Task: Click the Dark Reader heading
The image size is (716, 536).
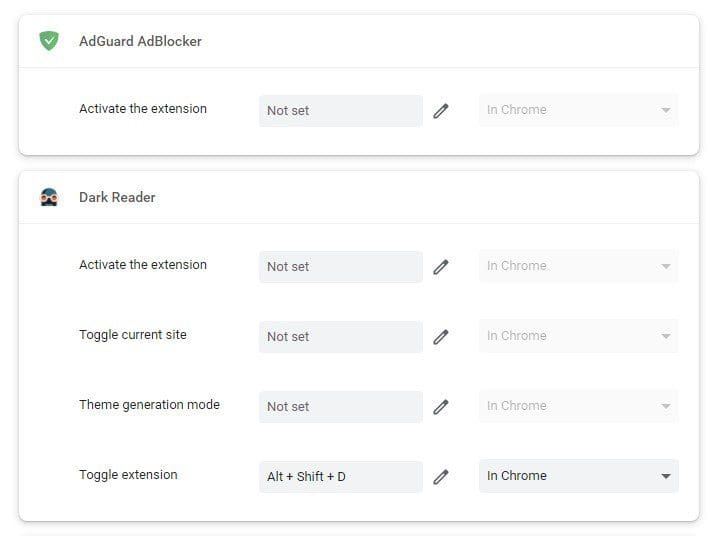Action: (x=117, y=197)
